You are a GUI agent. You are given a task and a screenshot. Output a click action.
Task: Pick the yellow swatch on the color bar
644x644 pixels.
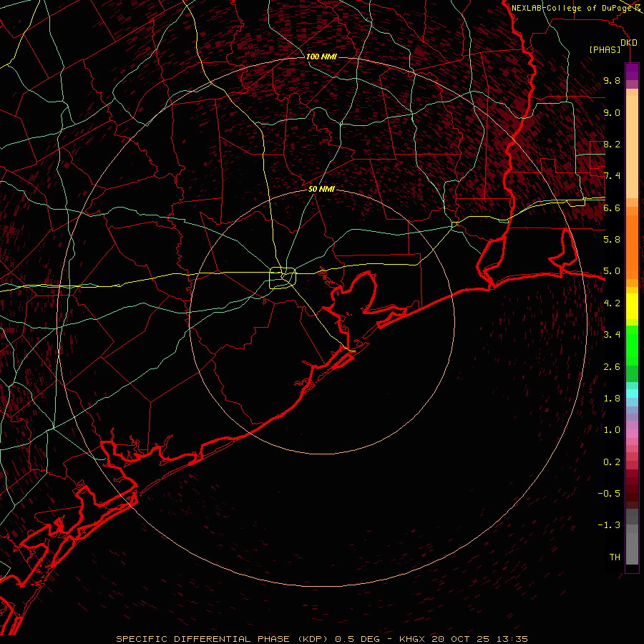pyautogui.click(x=632, y=306)
